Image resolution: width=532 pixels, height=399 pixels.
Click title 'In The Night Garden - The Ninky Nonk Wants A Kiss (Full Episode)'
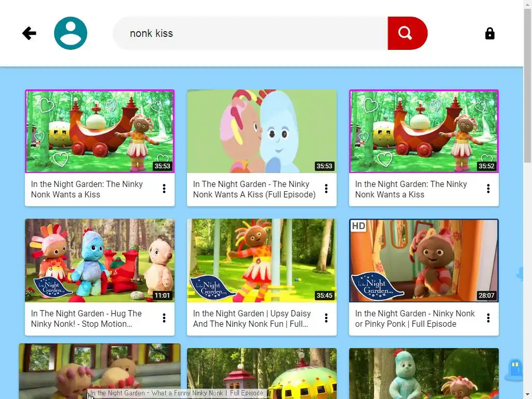click(x=255, y=189)
